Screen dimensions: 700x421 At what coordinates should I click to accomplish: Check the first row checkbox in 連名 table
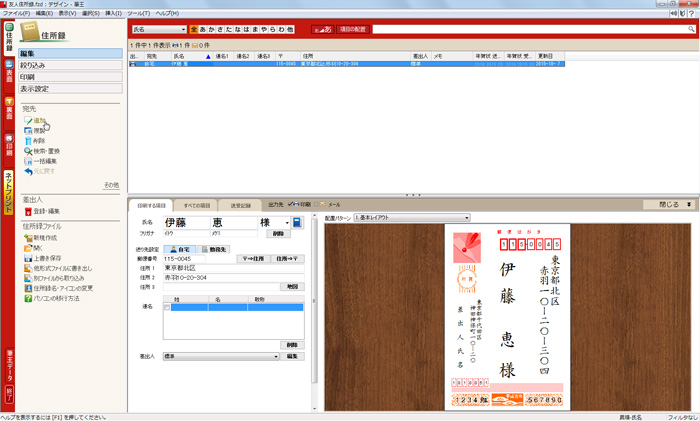tap(167, 307)
